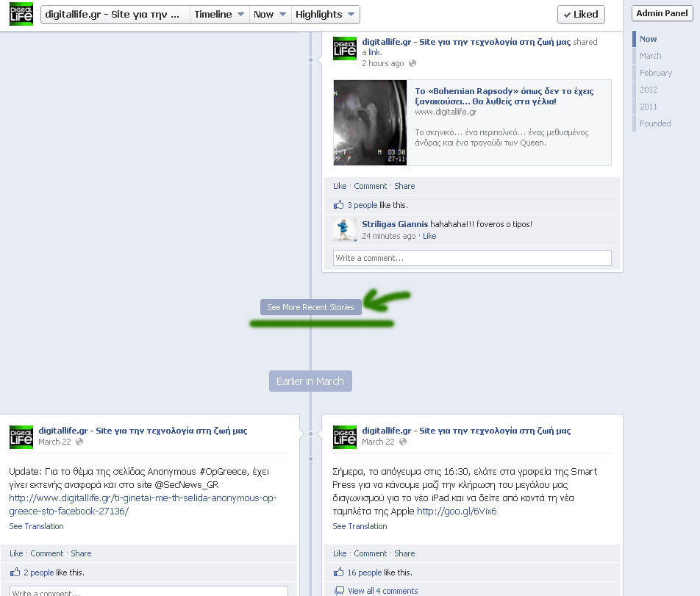Open the 'Το «Bohemian Rapsody»' article title link
Screen dimensions: 700x596
pos(504,96)
